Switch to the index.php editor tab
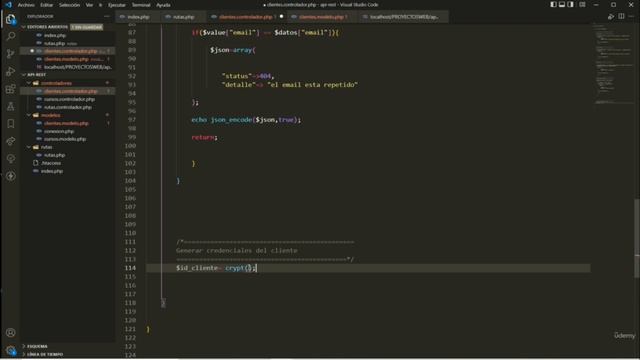The width and height of the screenshot is (640, 360). click(138, 17)
